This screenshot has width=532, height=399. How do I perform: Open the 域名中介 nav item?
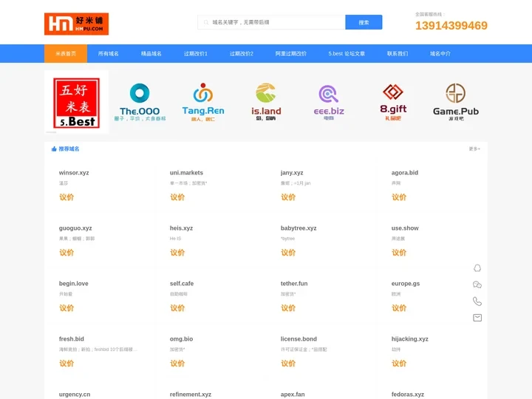440,54
